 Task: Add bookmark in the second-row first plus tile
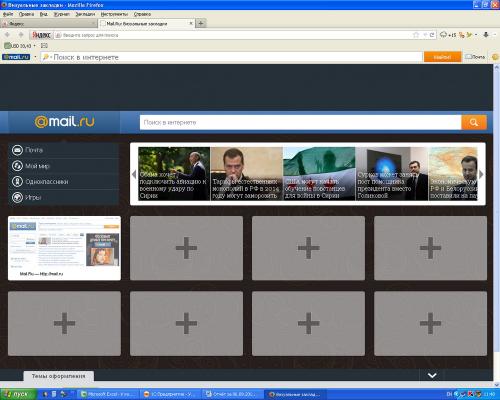coord(64,323)
